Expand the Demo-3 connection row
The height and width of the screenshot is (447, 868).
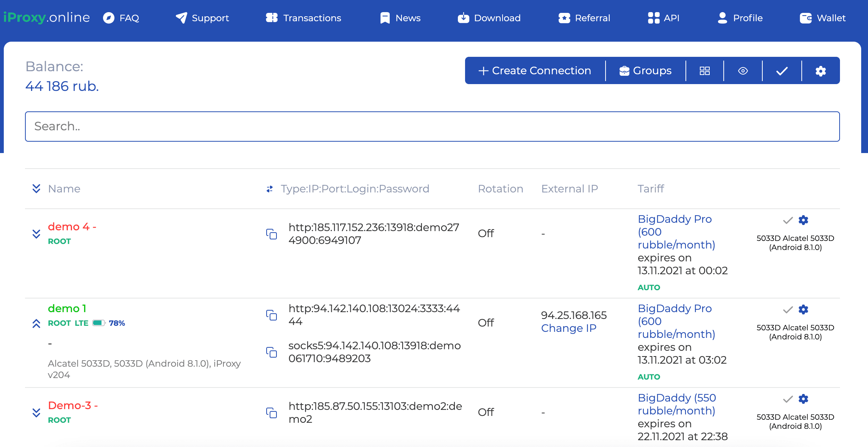click(36, 413)
